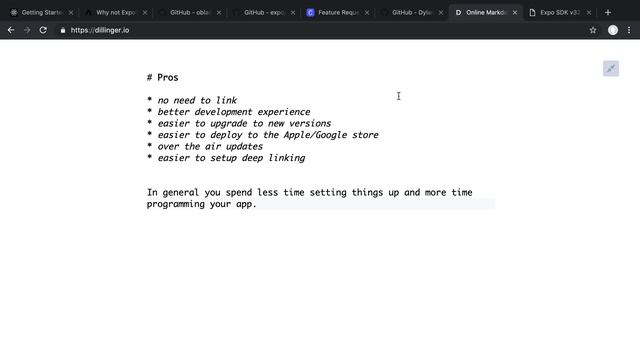Image resolution: width=640 pixels, height=360 pixels.
Task: Open a new browser tab
Action: coord(608,13)
